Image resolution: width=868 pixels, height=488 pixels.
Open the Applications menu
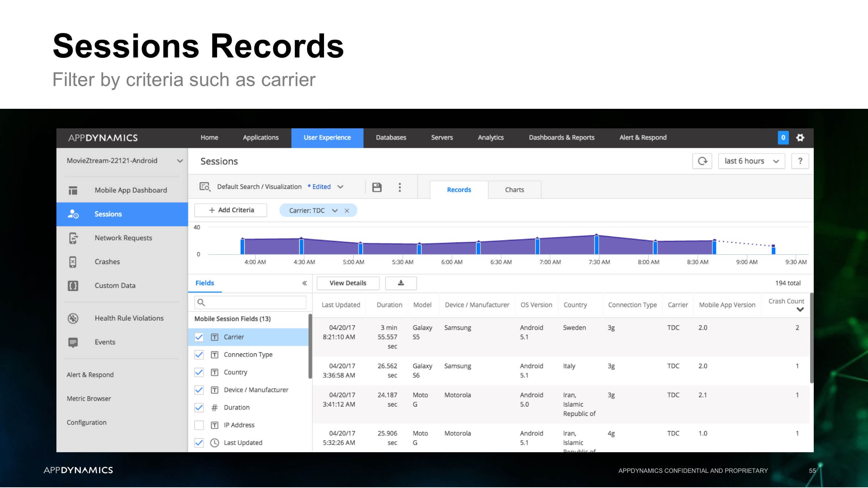[261, 138]
